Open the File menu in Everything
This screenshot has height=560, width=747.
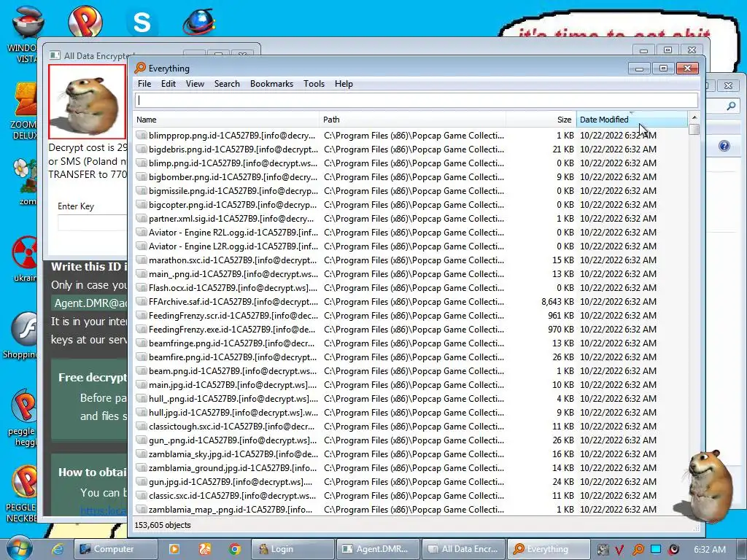pos(144,84)
